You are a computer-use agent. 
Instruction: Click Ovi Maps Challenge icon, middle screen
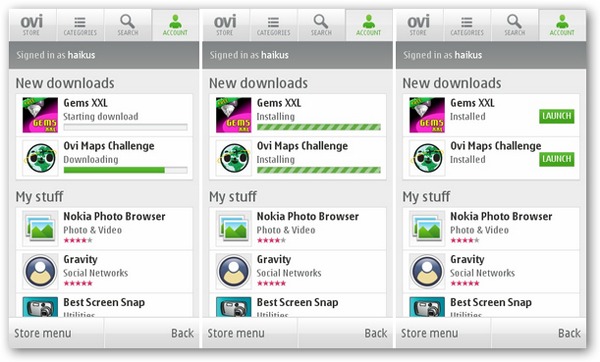click(x=234, y=158)
